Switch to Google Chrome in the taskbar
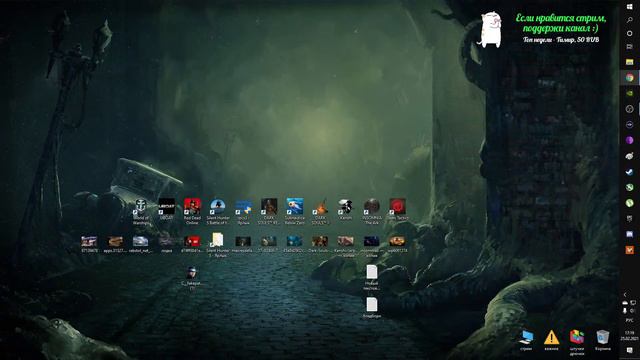This screenshot has width=640, height=360. coord(630,78)
